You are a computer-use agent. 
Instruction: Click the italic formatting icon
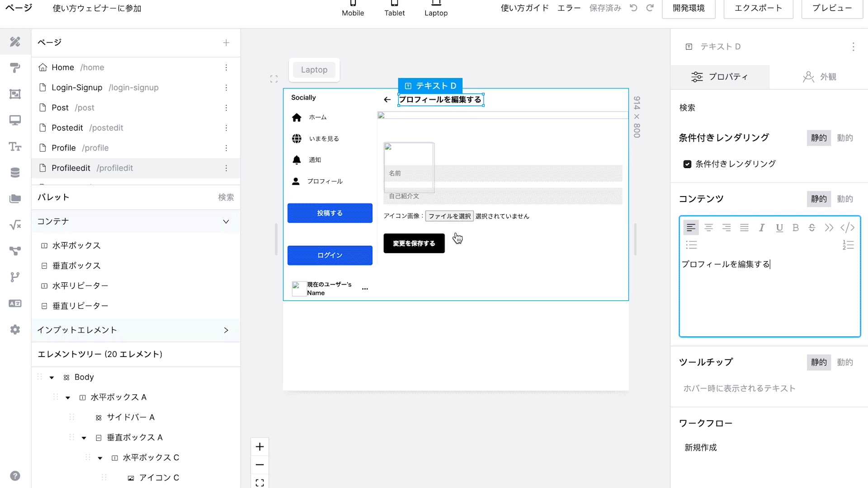tap(762, 228)
